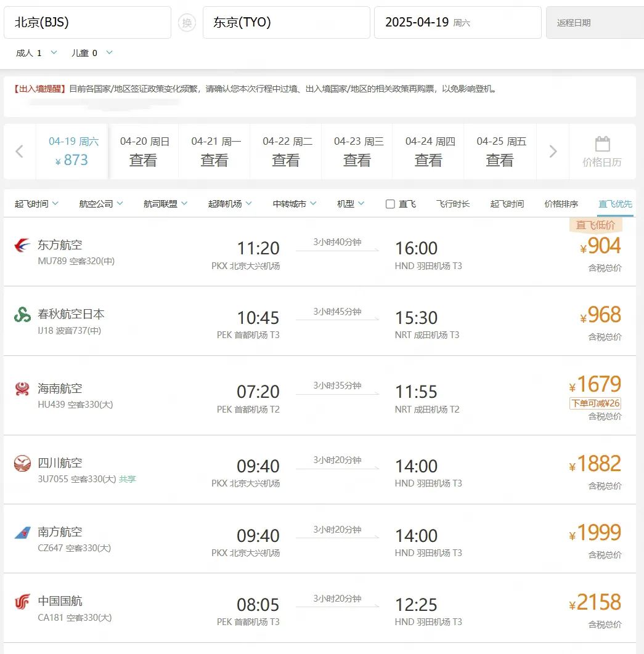Expand the 成人 adult count dropdown

(36, 53)
